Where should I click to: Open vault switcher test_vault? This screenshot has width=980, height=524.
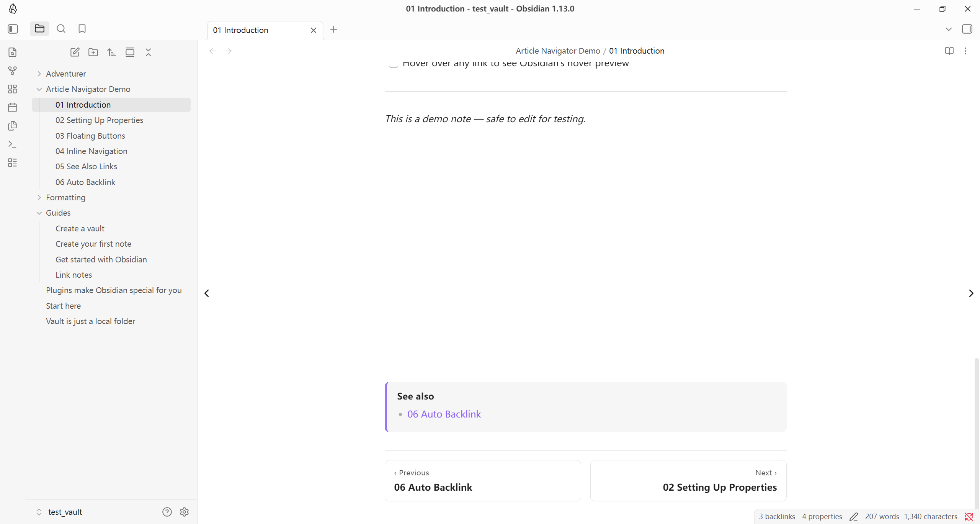click(60, 512)
